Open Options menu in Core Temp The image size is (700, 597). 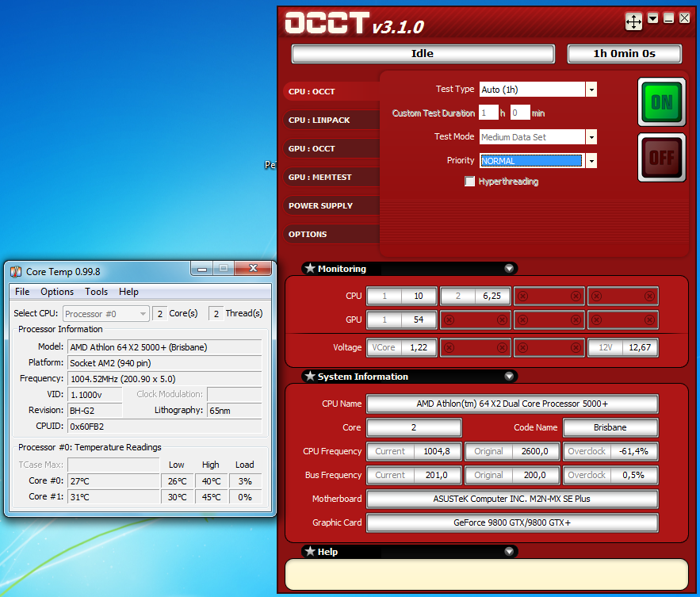[57, 292]
